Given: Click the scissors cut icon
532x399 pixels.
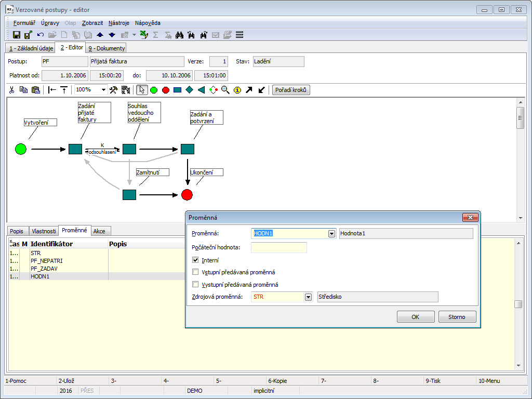Looking at the screenshot, I should pos(12,90).
